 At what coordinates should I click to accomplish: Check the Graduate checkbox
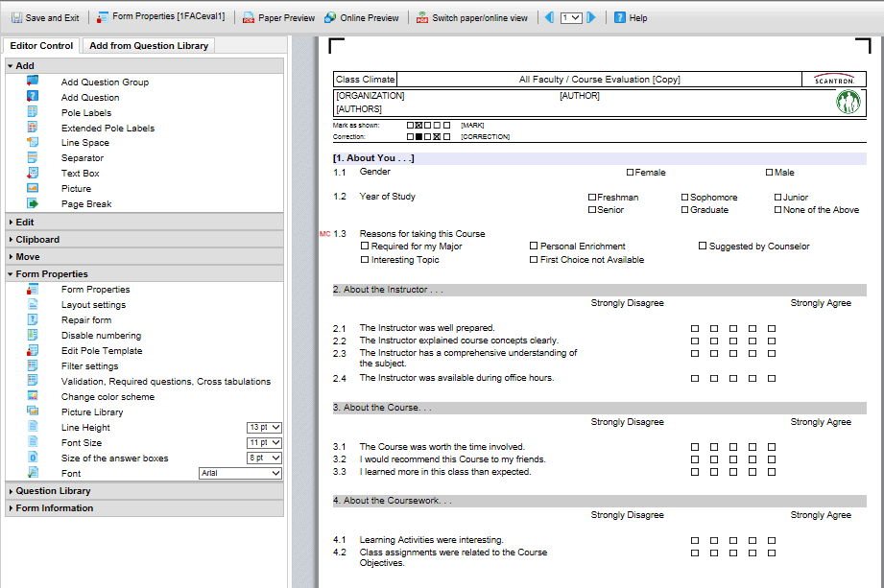click(x=685, y=209)
